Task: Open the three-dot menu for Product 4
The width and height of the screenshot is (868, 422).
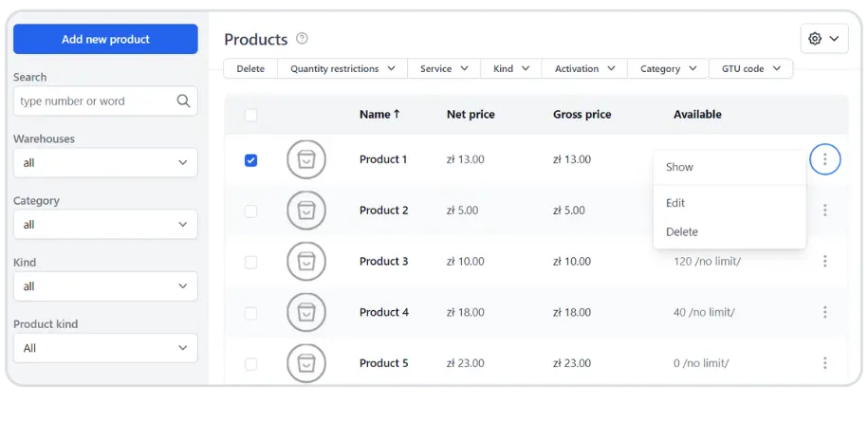Action: coord(824,312)
